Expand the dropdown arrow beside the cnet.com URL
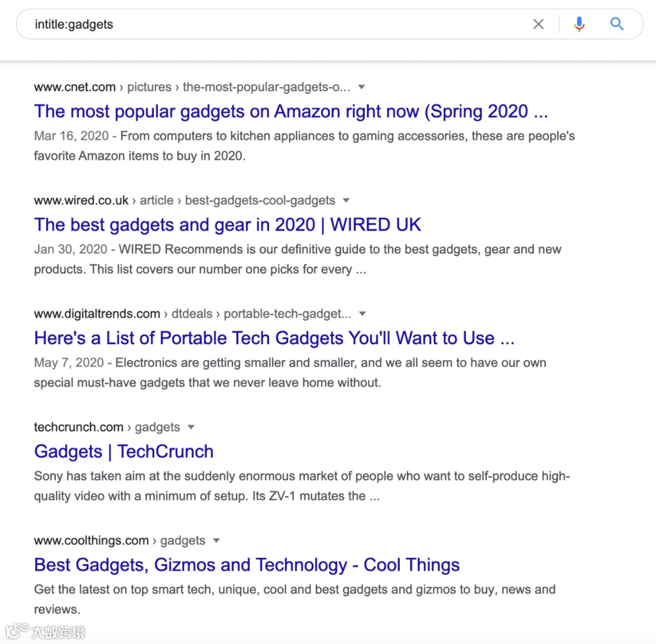The image size is (656, 644). coord(361,87)
